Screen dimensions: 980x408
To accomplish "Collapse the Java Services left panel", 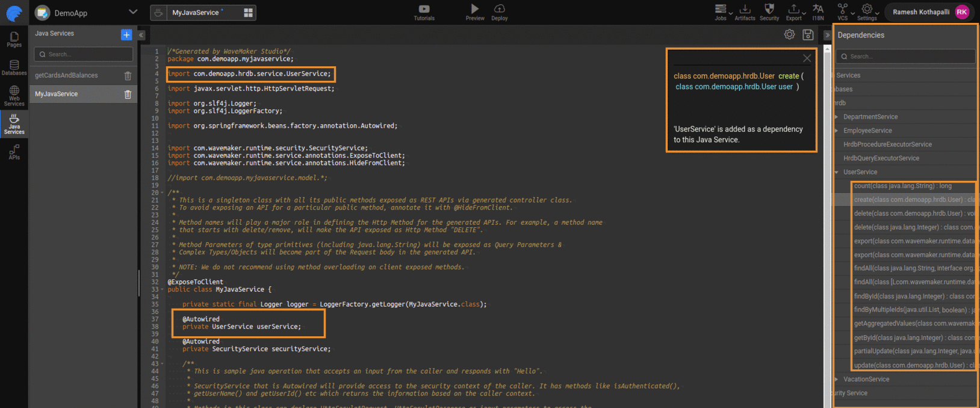I will pyautogui.click(x=141, y=35).
